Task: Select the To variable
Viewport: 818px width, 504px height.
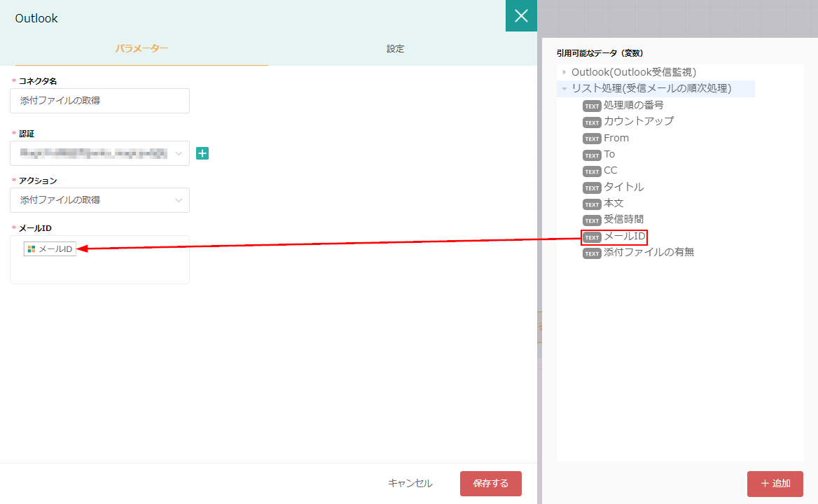Action: 609,154
